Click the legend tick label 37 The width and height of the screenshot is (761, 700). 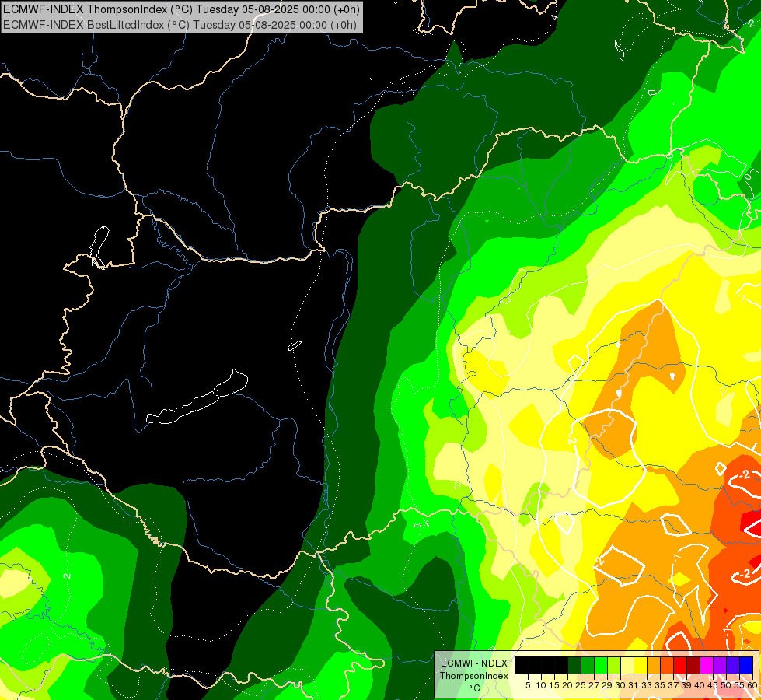(674, 685)
